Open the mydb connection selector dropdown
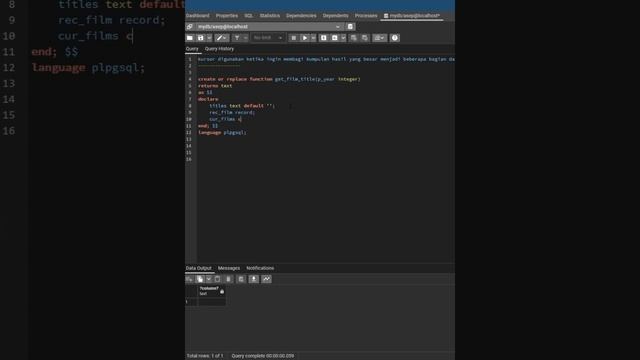 click(x=269, y=27)
